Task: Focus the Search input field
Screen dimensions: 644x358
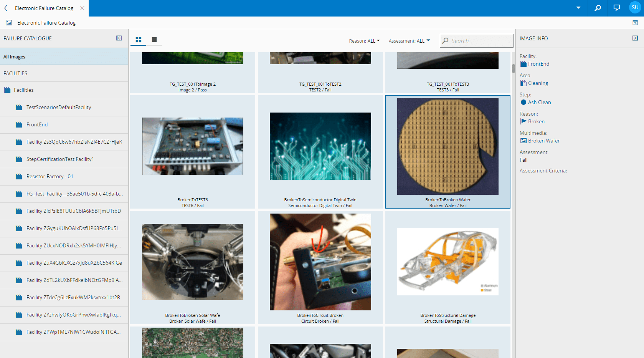Action: pos(476,41)
